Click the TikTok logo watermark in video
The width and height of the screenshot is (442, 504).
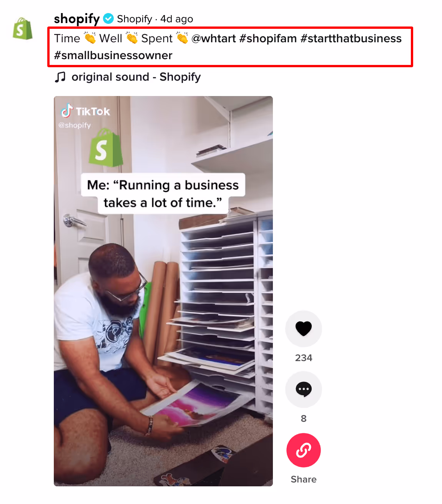(x=85, y=111)
